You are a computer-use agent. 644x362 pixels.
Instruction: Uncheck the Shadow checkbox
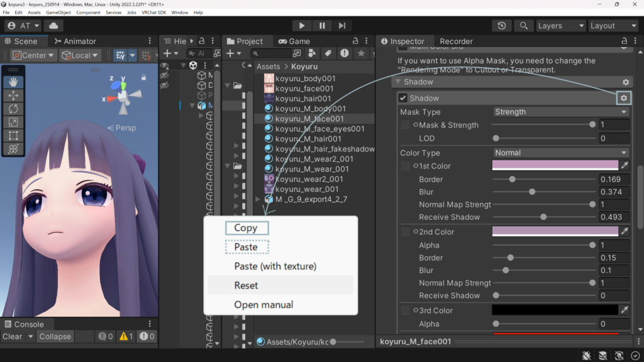[402, 98]
